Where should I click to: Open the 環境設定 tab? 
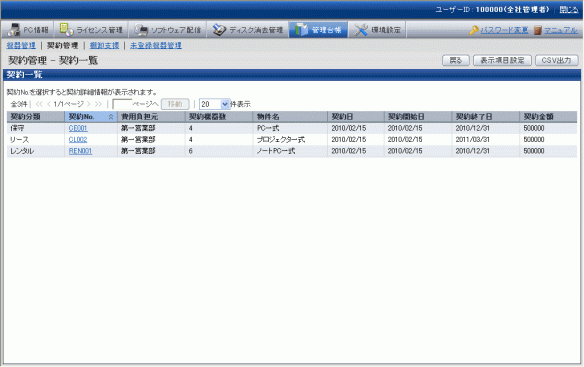pos(377,30)
